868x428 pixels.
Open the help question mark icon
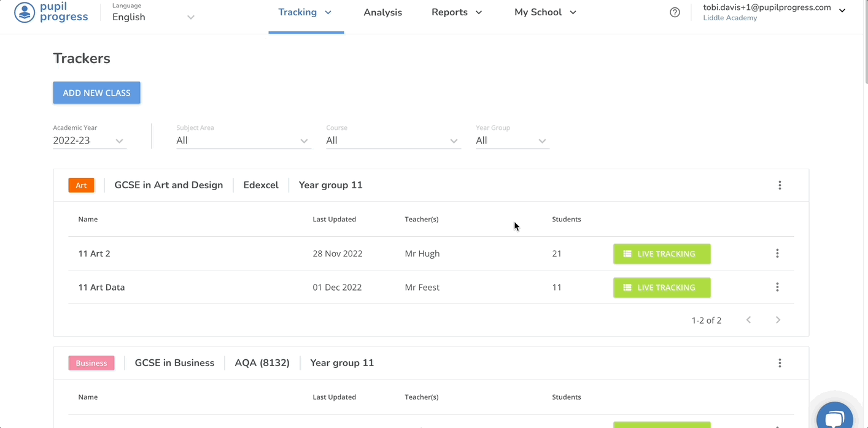click(675, 12)
